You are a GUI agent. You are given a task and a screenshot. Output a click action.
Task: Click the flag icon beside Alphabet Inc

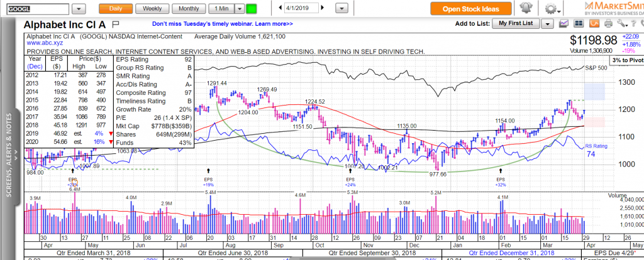(114, 24)
